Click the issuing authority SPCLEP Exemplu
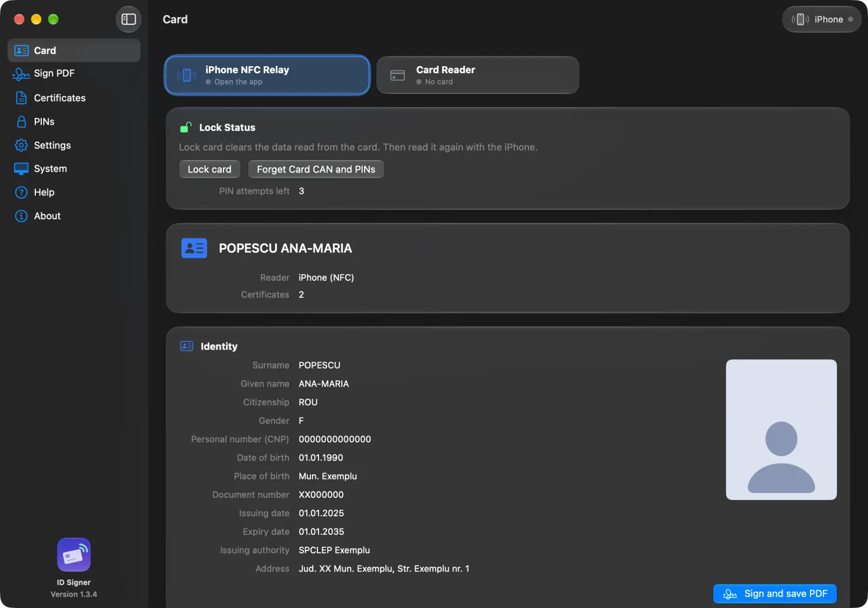The image size is (868, 608). pyautogui.click(x=334, y=550)
